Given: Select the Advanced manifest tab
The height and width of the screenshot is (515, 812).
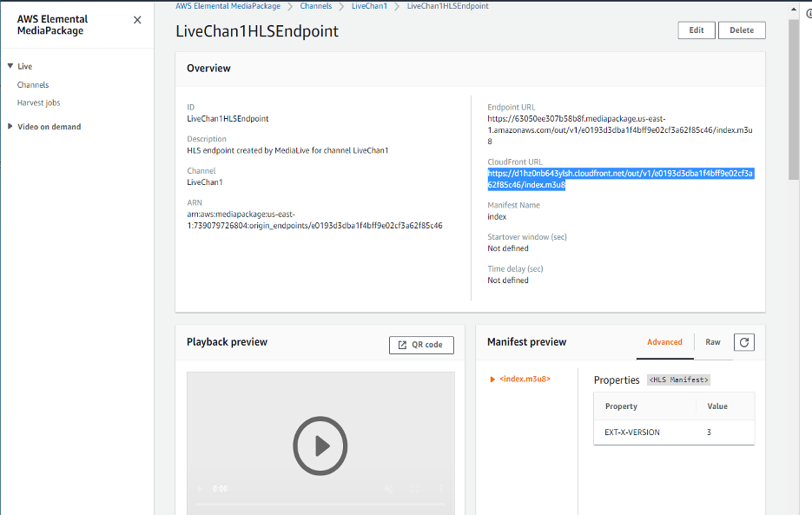Looking at the screenshot, I should tap(664, 342).
